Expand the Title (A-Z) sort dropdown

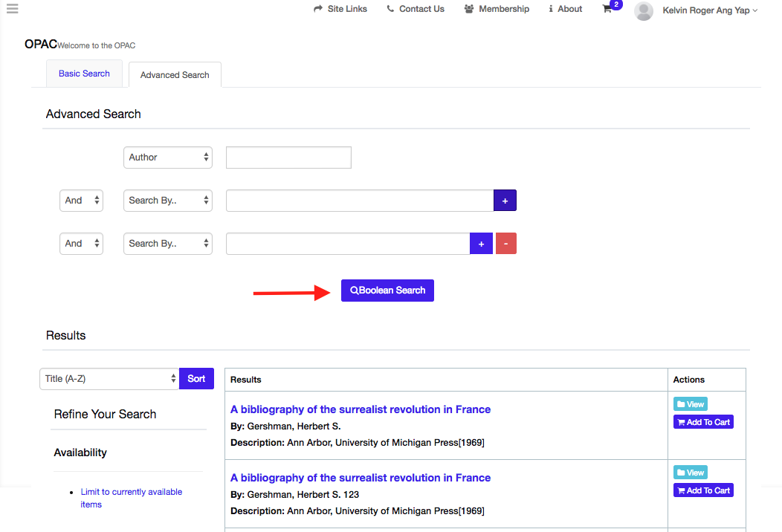click(109, 379)
